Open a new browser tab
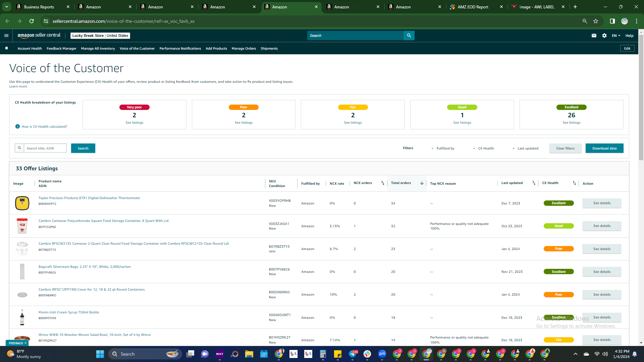The image size is (644, 362). 575,7
